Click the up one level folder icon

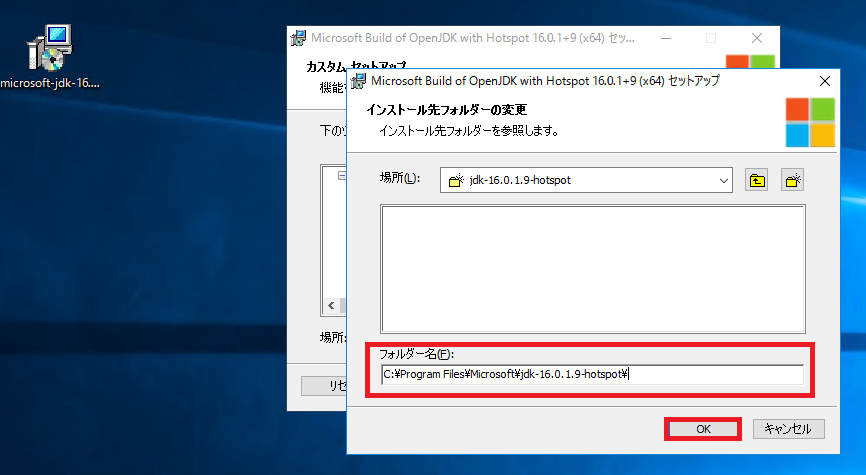pyautogui.click(x=756, y=180)
